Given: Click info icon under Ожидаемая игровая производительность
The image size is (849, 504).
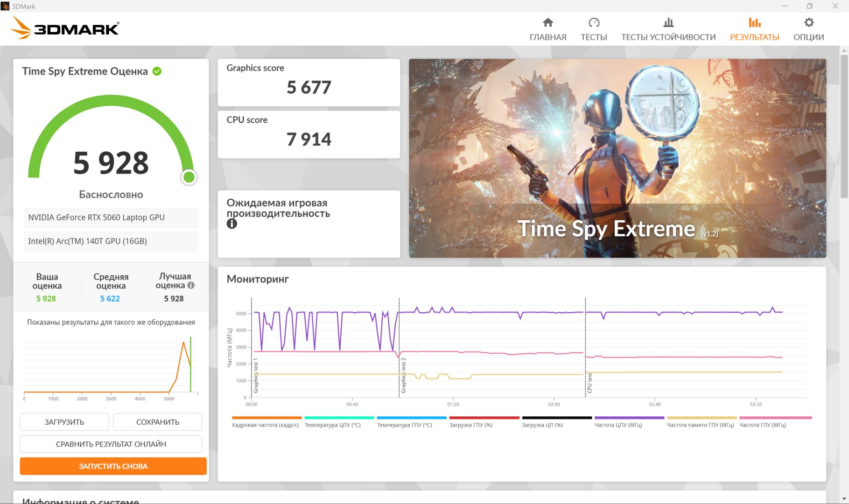Looking at the screenshot, I should pyautogui.click(x=232, y=224).
